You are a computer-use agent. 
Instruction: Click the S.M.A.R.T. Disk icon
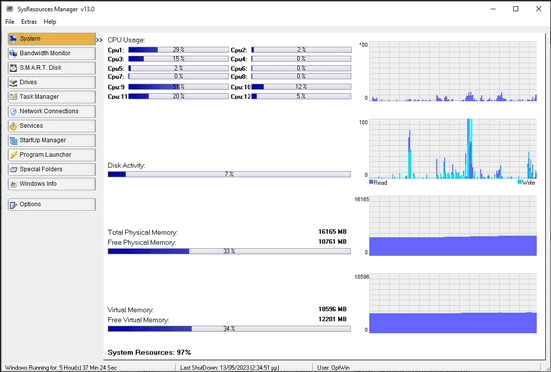pyautogui.click(x=13, y=68)
